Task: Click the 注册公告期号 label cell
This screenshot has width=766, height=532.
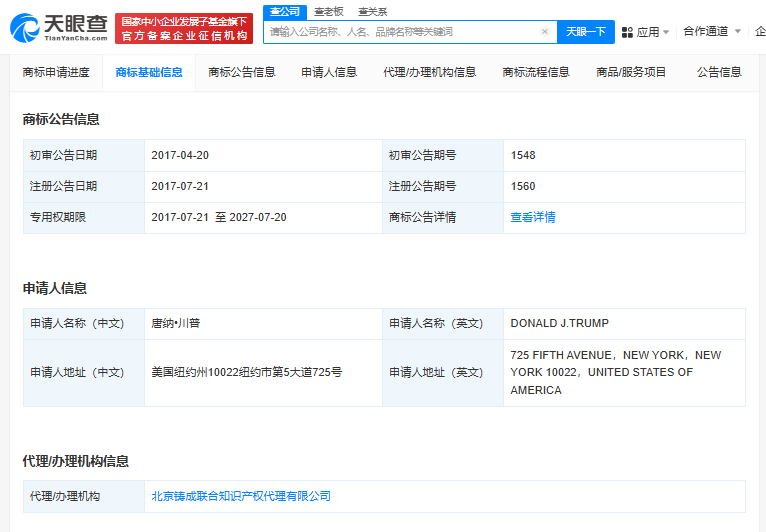Action: pyautogui.click(x=443, y=186)
